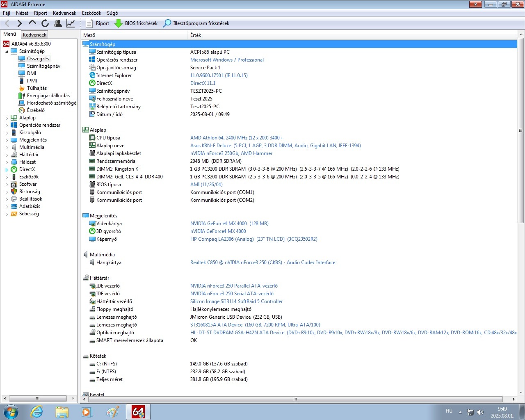The image size is (525, 420).
Task: Open the Eszközök menu in the menu bar
Action: [x=91, y=13]
